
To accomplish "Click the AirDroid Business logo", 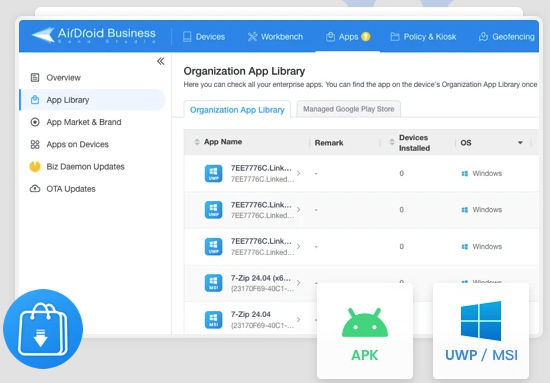I will coord(94,35).
